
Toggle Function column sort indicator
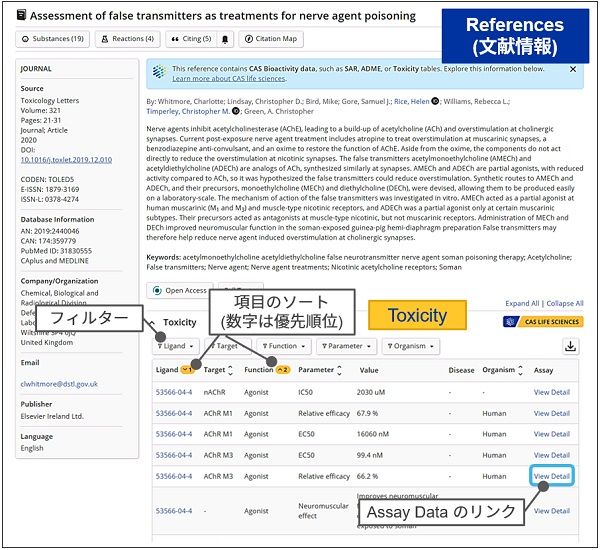coord(283,370)
